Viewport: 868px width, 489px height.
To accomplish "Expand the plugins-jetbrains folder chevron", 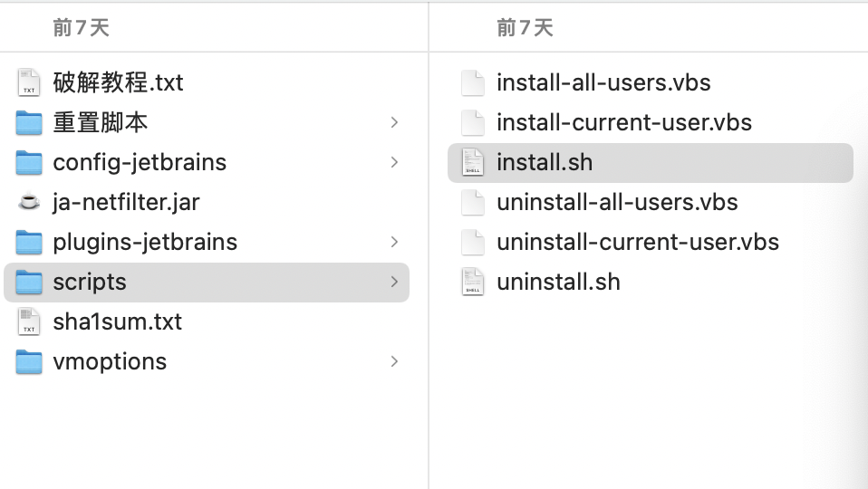I will (x=394, y=242).
